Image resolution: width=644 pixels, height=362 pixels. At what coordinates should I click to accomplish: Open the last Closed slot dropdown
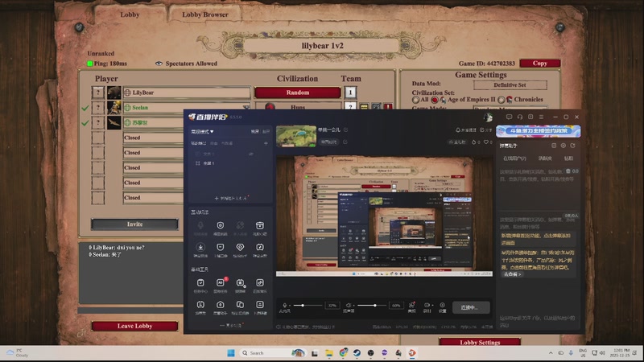tap(154, 197)
